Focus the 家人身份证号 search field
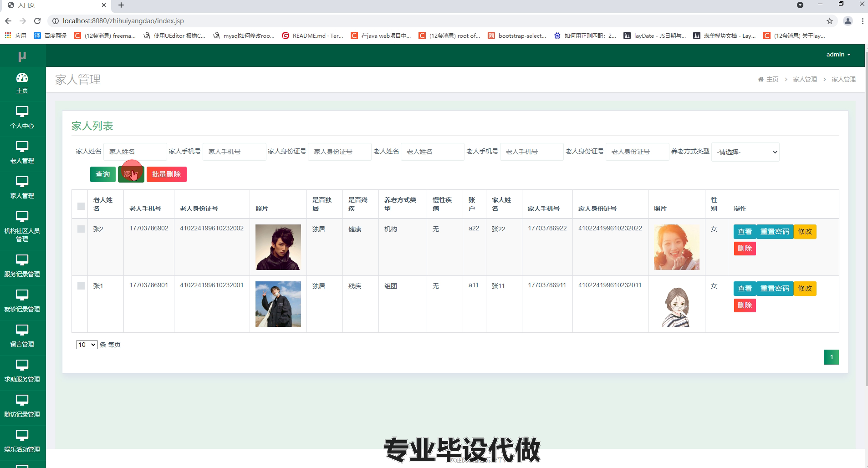 pos(340,152)
